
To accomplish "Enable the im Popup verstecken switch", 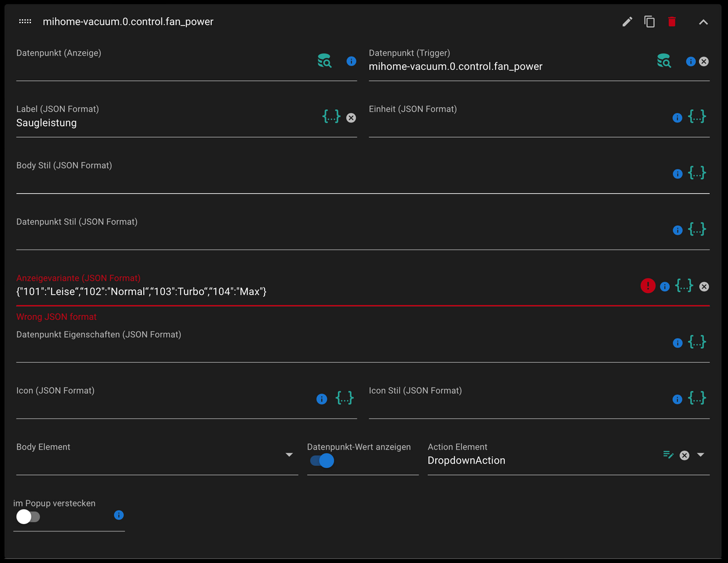I will pos(28,517).
